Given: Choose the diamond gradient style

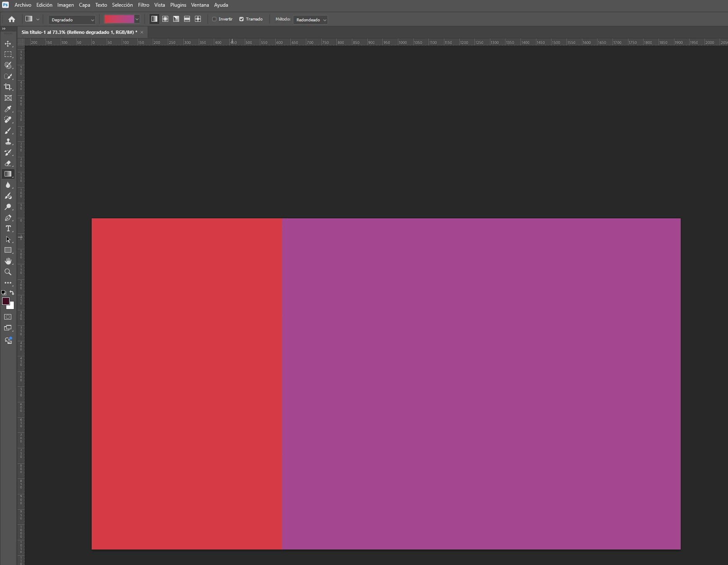Looking at the screenshot, I should point(198,19).
